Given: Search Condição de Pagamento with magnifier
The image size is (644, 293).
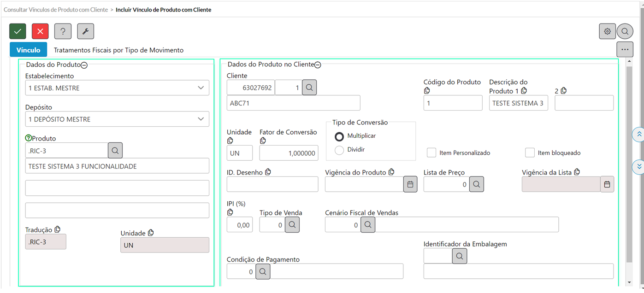Looking at the screenshot, I should click(x=263, y=272).
